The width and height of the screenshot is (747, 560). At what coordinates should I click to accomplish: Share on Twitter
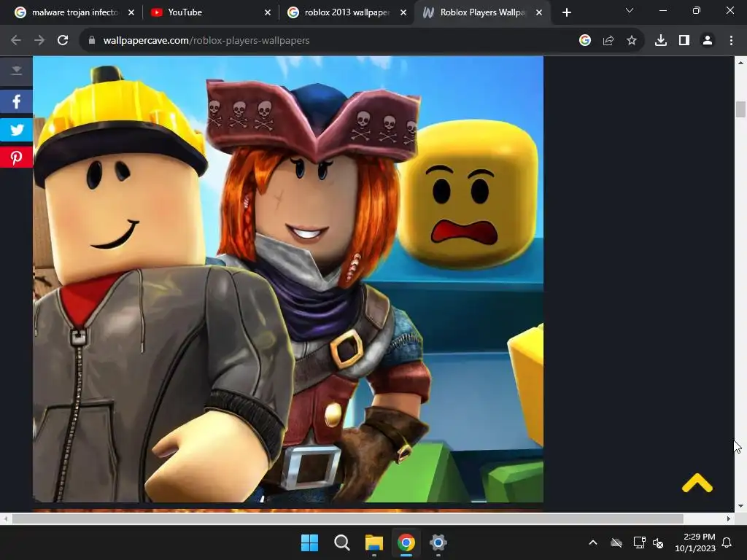tap(16, 130)
